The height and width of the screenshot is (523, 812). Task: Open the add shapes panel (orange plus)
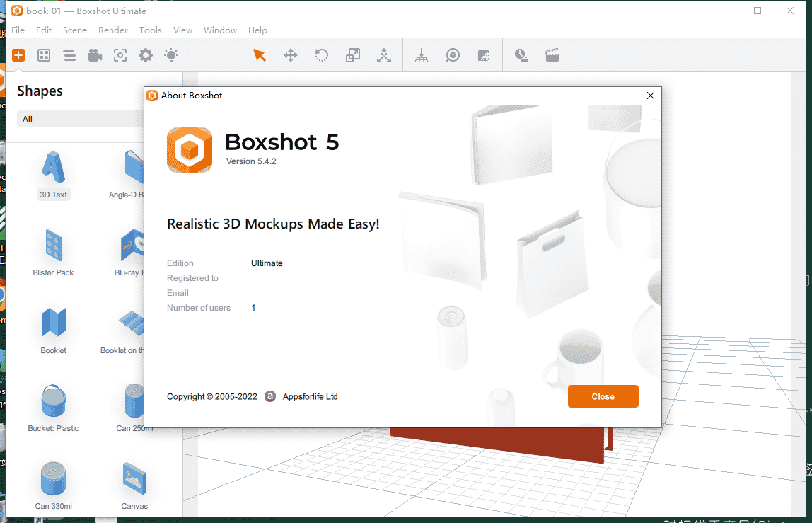pyautogui.click(x=18, y=55)
